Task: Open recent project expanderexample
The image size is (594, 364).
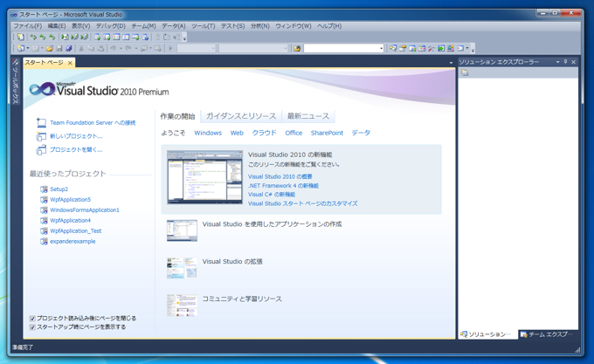Action: (x=73, y=242)
